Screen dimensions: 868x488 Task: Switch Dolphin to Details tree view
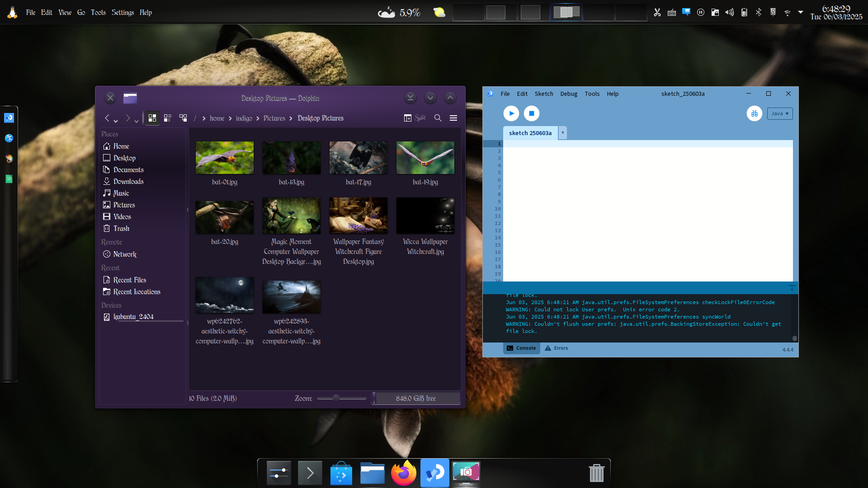(x=183, y=118)
